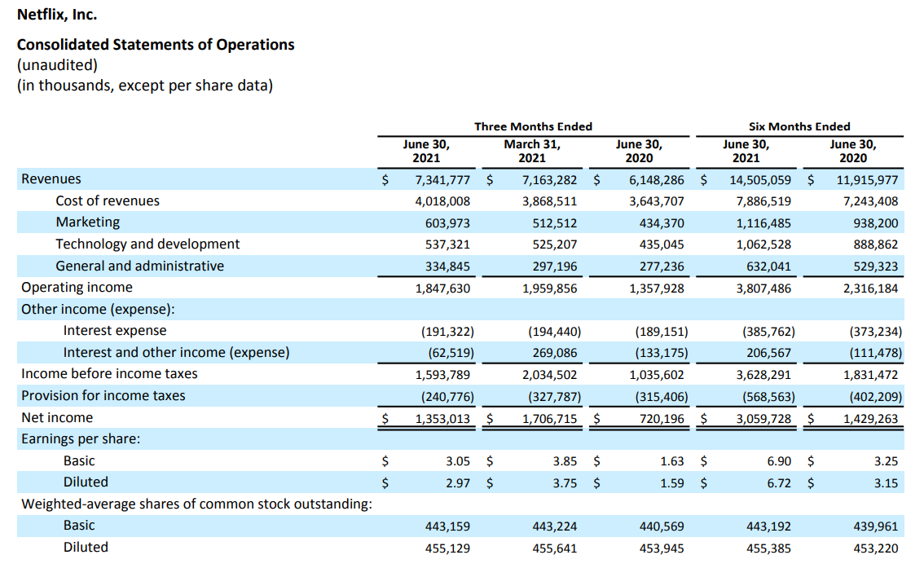Click 'General and administrative' row label
Viewport: 924px width, 577px height.
pos(140,266)
